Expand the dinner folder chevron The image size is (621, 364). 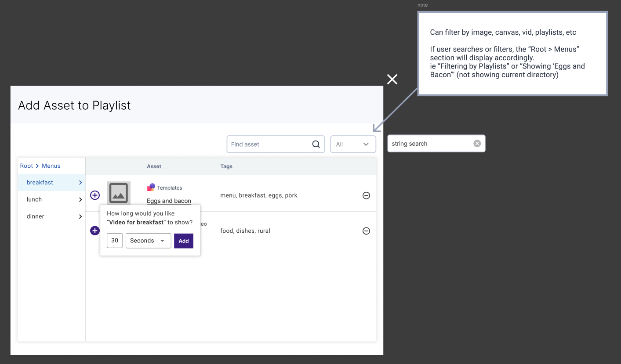tap(80, 216)
